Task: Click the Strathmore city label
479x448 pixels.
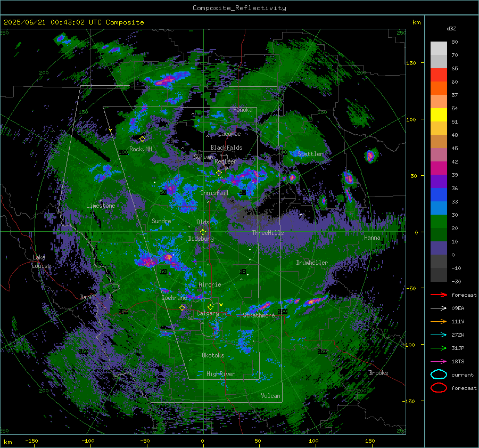Action: pyautogui.click(x=259, y=315)
